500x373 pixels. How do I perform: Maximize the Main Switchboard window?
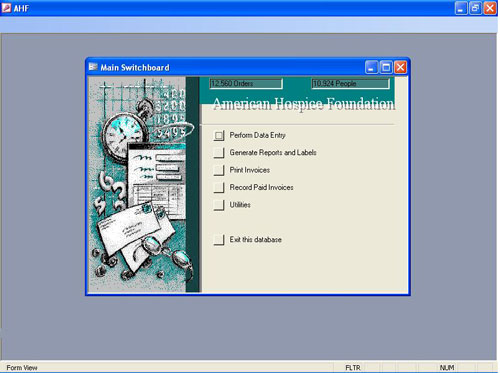[386, 67]
